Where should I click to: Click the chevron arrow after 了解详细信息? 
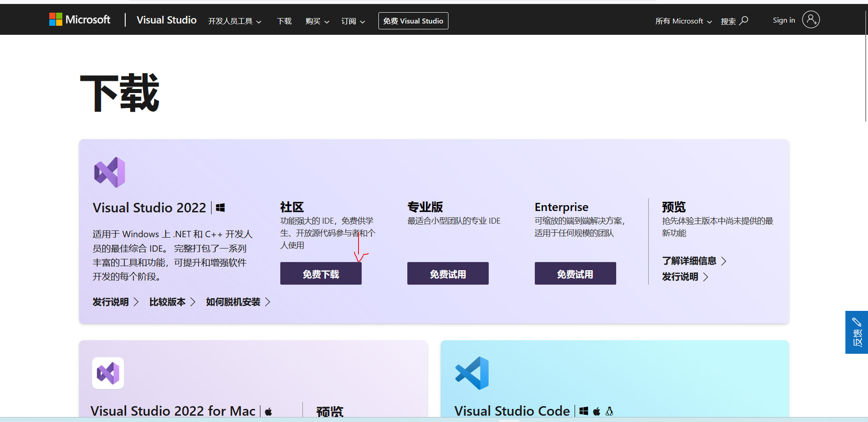(724, 261)
